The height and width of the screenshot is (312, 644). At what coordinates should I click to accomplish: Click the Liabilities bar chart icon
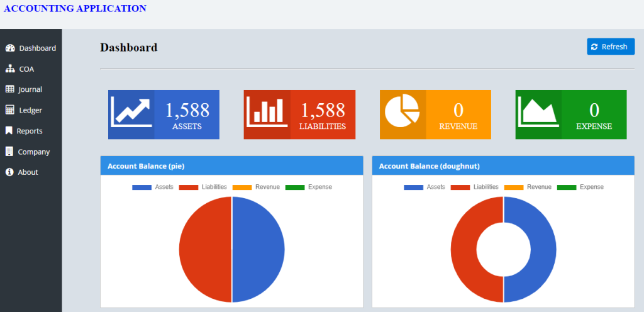click(267, 114)
